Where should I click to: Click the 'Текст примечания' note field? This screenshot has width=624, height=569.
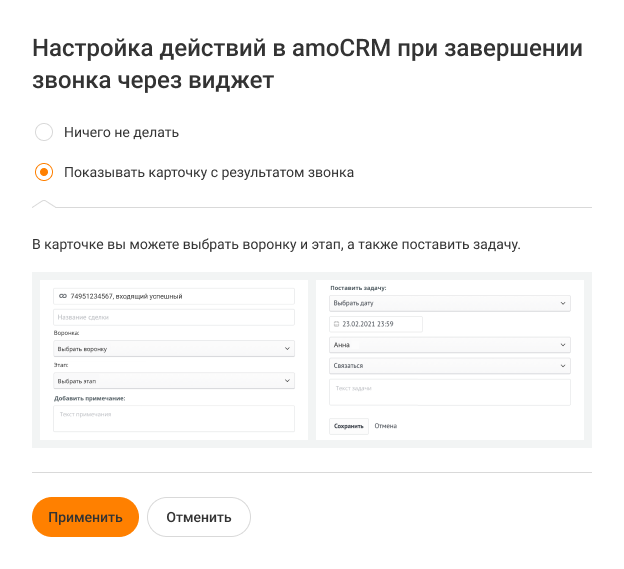(x=174, y=419)
